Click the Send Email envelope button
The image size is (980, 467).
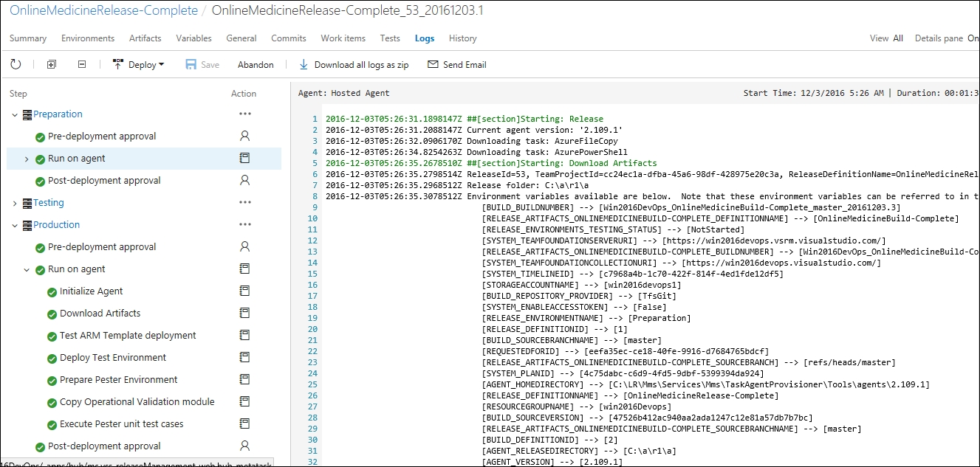(457, 65)
